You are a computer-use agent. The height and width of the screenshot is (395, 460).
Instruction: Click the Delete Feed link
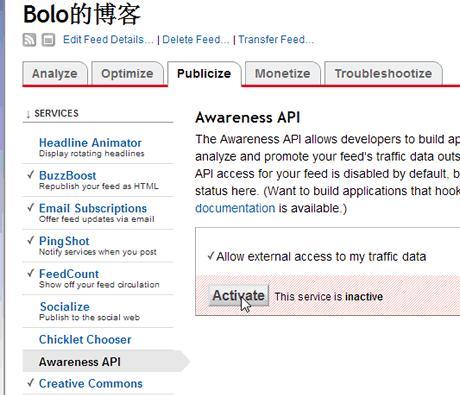click(x=196, y=40)
